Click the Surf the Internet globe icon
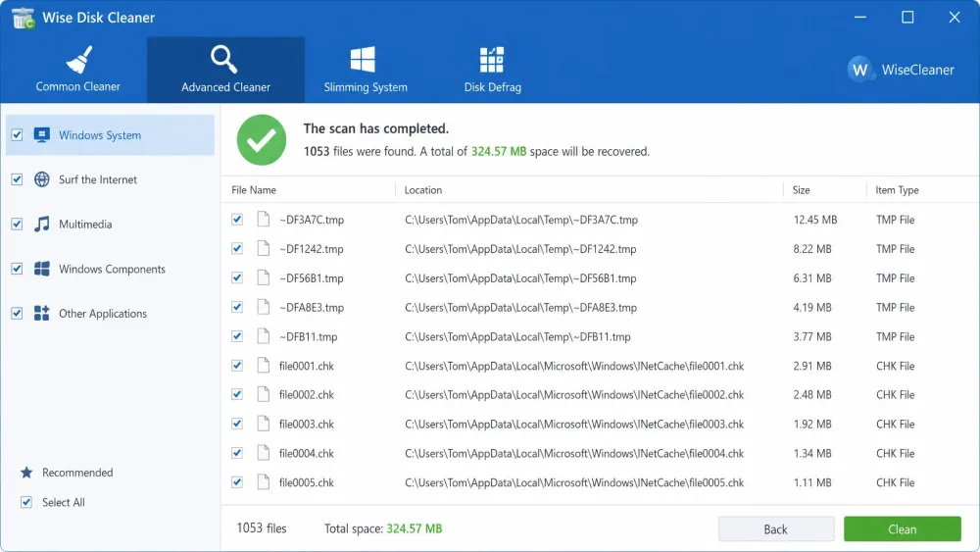This screenshot has height=552, width=980. [42, 179]
